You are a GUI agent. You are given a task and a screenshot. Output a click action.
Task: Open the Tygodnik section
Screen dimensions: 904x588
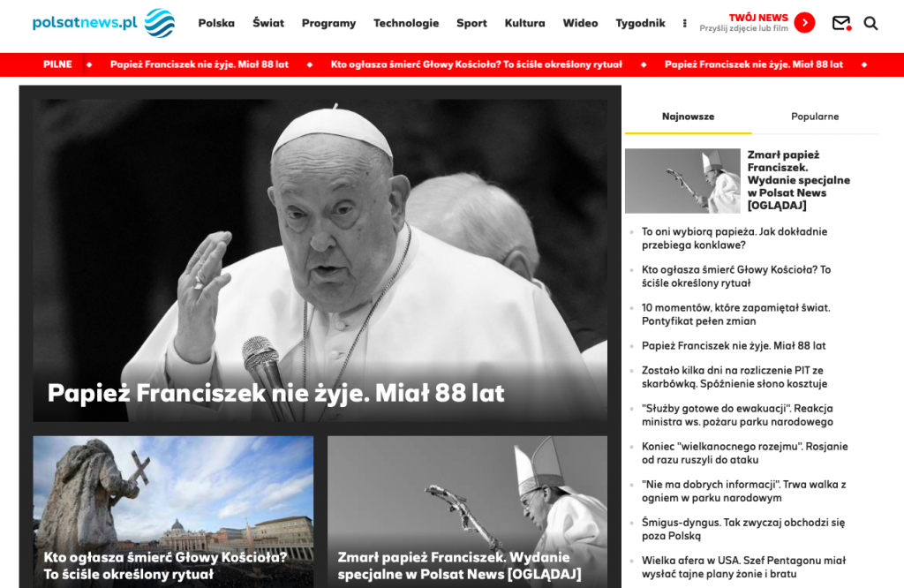click(640, 23)
